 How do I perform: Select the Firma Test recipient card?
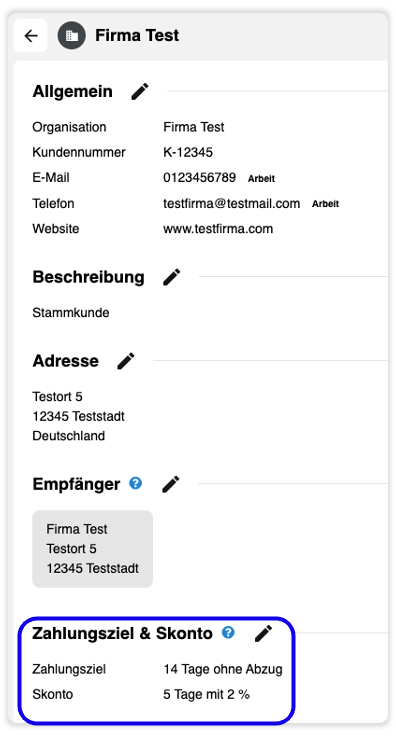click(93, 549)
